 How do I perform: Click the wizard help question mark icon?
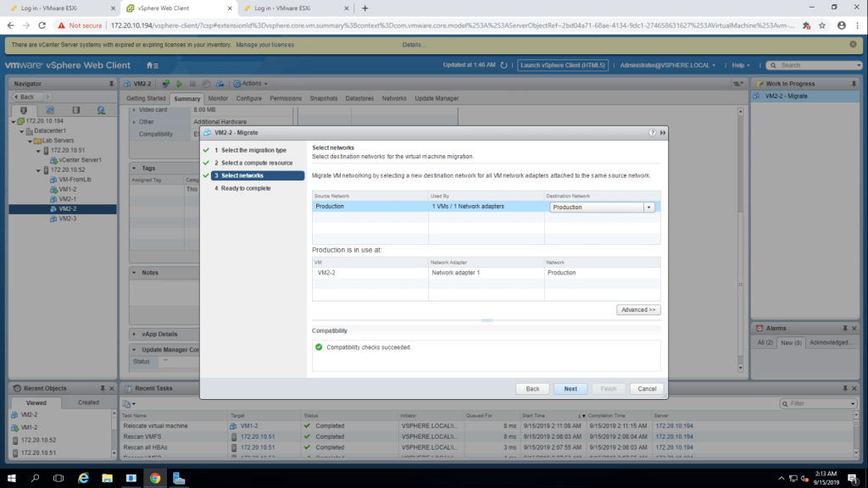[x=652, y=133]
